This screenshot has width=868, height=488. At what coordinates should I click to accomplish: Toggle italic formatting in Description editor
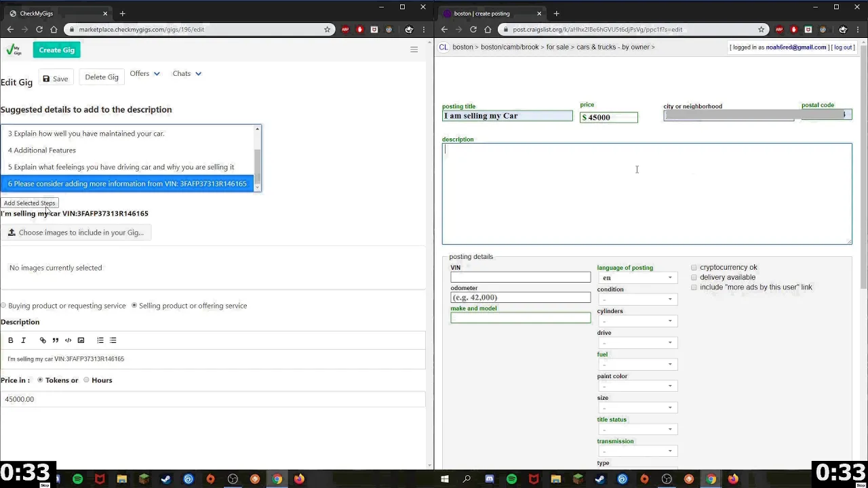point(23,340)
